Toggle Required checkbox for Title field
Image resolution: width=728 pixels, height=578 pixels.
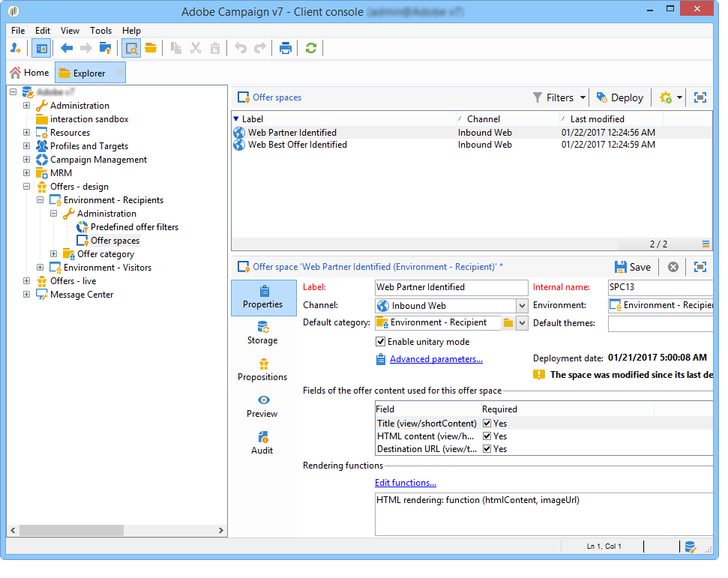coord(487,424)
